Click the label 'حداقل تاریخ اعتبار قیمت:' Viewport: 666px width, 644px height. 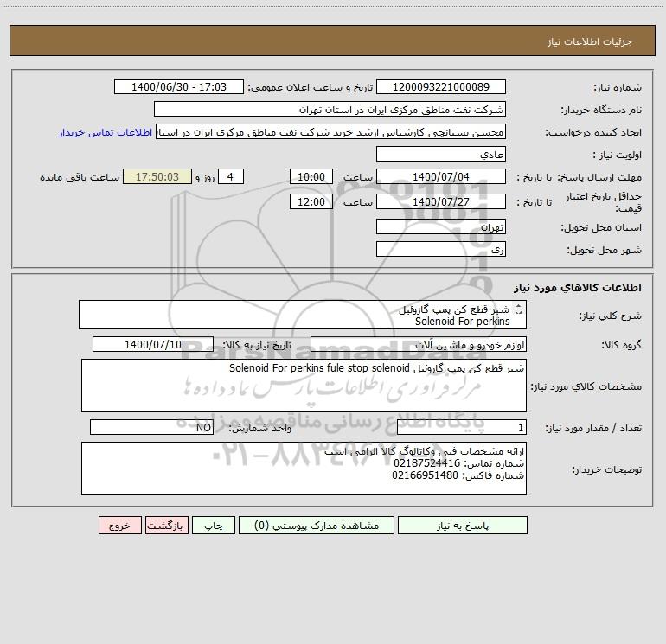[604, 202]
